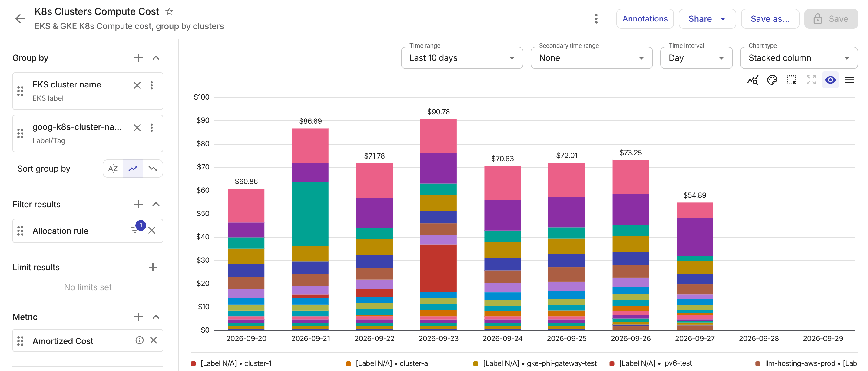
Task: Open the Secondary time range dropdown
Action: coord(591,58)
